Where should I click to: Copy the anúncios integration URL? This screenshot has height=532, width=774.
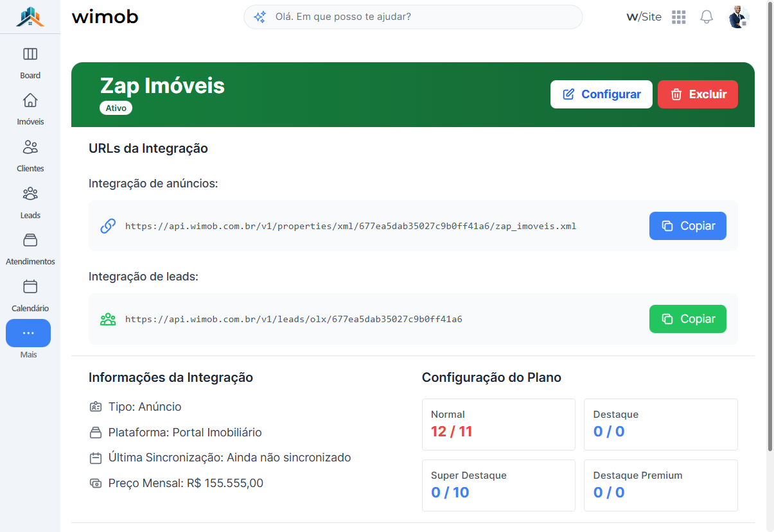tap(687, 226)
